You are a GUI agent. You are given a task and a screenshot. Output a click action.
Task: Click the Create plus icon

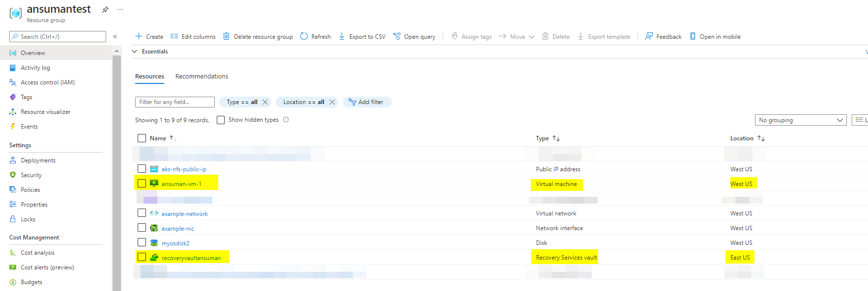139,36
